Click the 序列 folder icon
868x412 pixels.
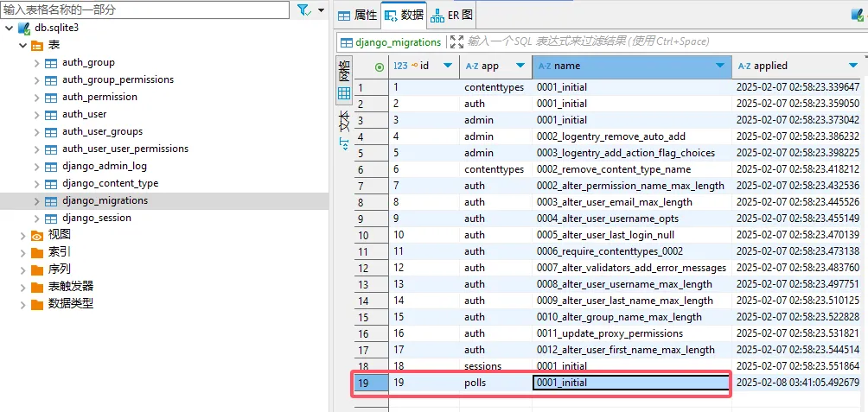tap(38, 270)
